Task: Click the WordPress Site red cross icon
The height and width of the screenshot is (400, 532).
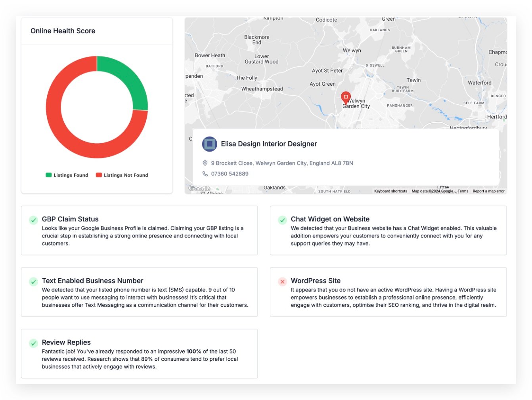Action: [282, 282]
